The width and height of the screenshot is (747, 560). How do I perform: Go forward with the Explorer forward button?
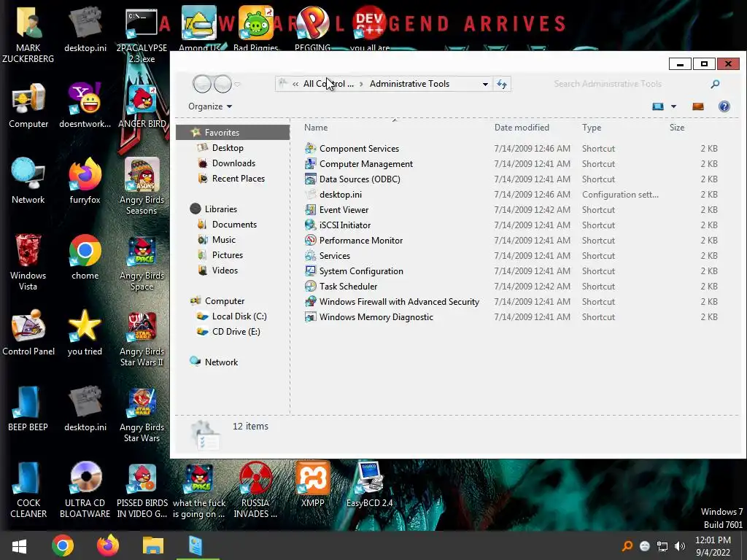[x=222, y=85]
